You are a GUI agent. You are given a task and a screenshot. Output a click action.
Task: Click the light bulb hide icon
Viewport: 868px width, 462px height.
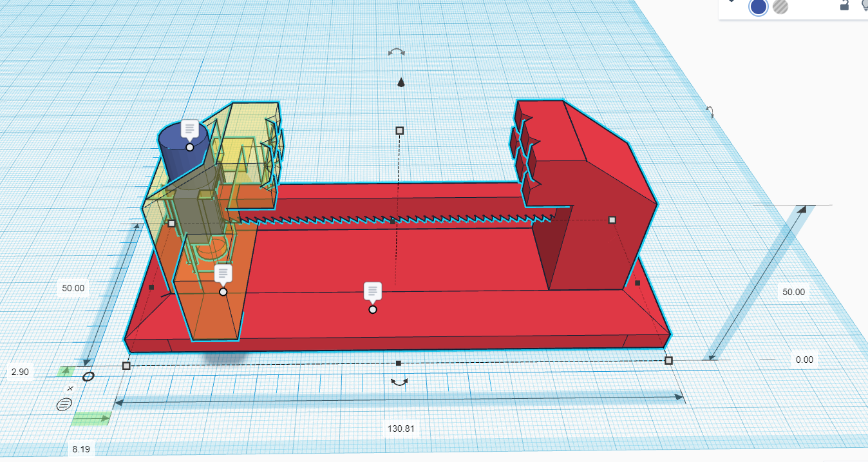click(x=864, y=5)
